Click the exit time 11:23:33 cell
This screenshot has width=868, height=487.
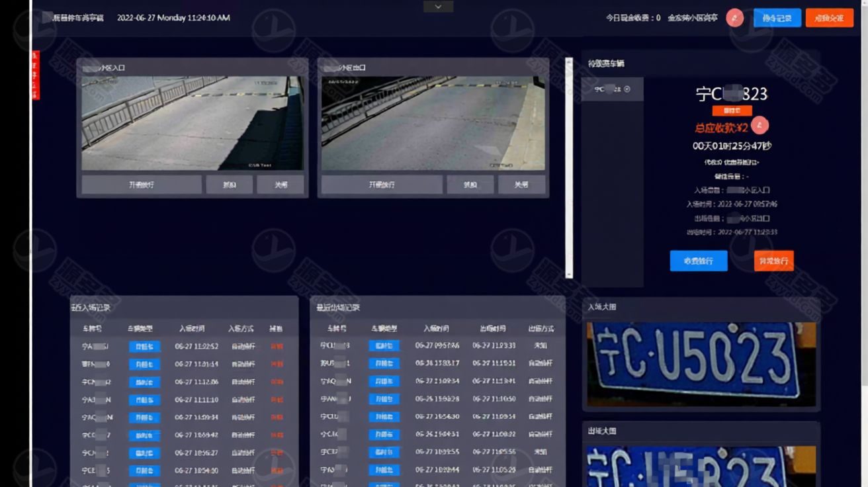494,345
